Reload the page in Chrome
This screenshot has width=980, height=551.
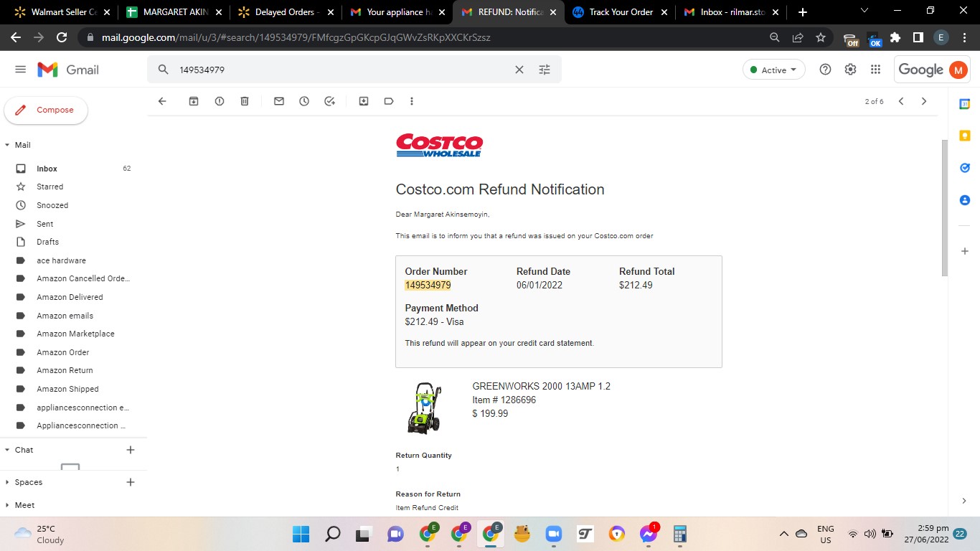[x=62, y=37]
